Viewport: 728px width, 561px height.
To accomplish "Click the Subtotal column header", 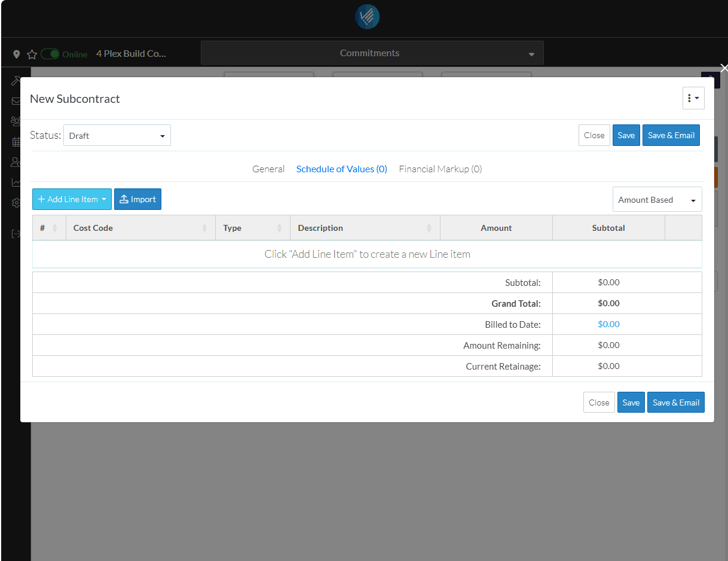I will point(608,228).
